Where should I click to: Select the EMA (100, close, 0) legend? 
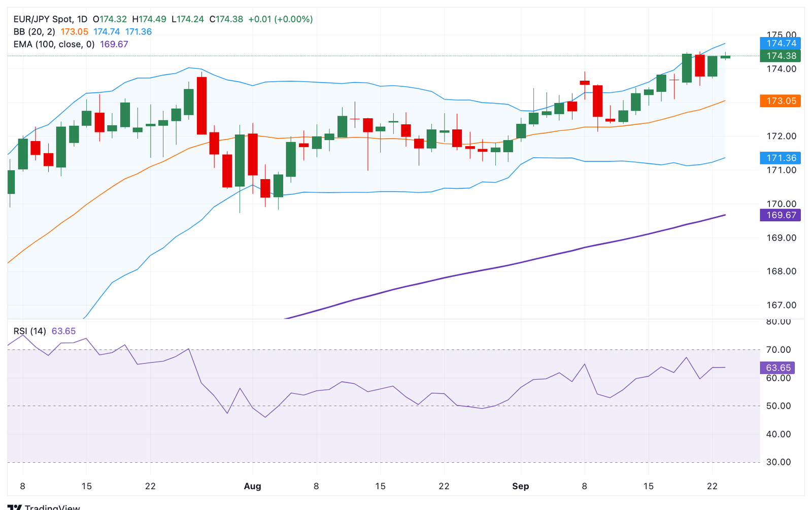tap(54, 44)
